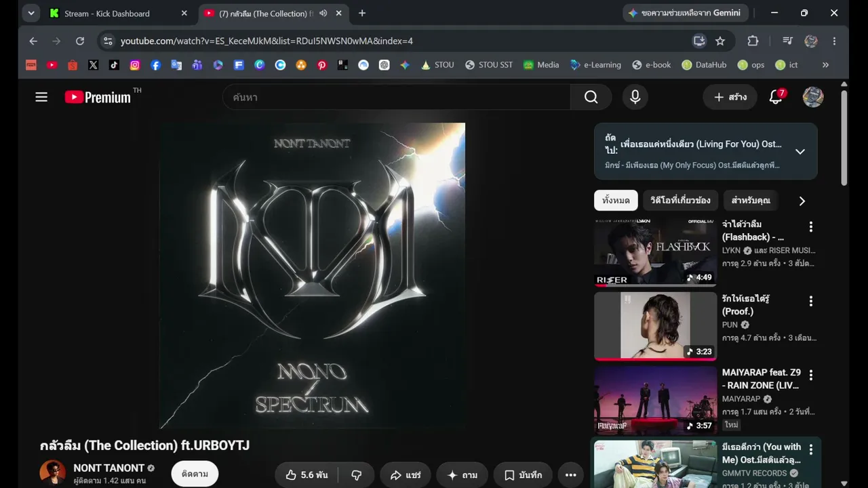Open the สร้าง (Create) menu

(730, 97)
